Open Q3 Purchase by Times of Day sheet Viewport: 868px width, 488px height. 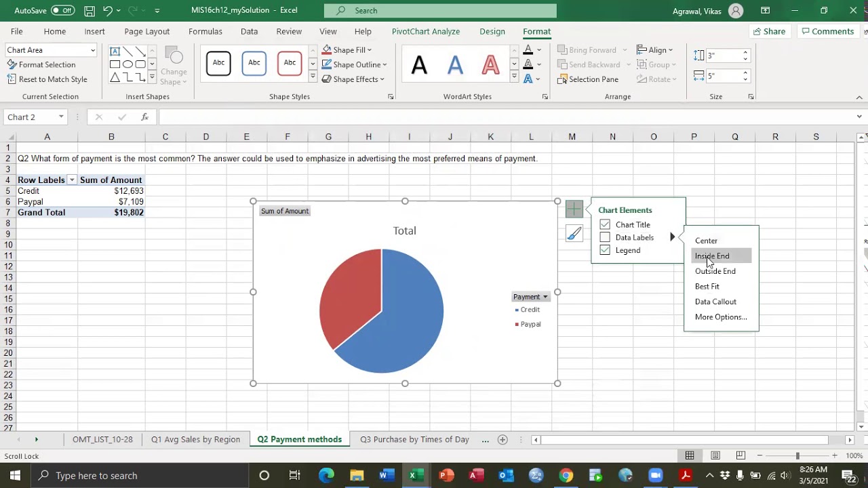(x=414, y=439)
